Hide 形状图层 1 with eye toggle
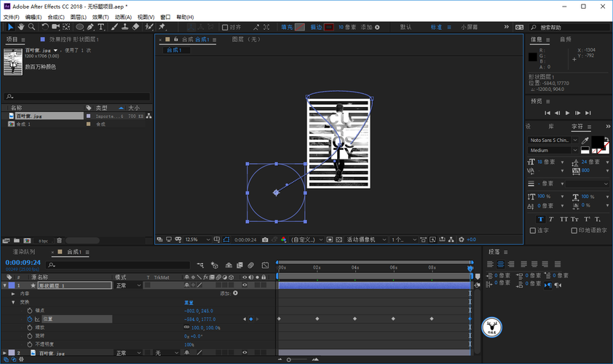 pos(245,285)
